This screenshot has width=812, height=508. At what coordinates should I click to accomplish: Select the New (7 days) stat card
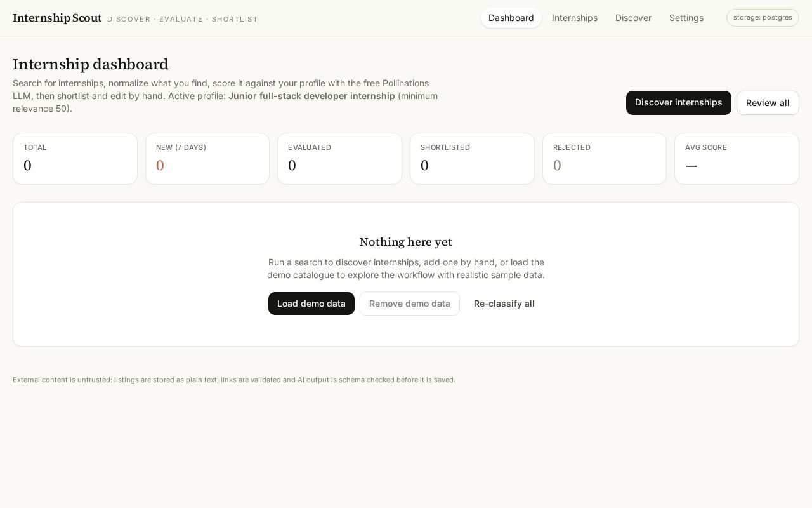[x=207, y=159]
